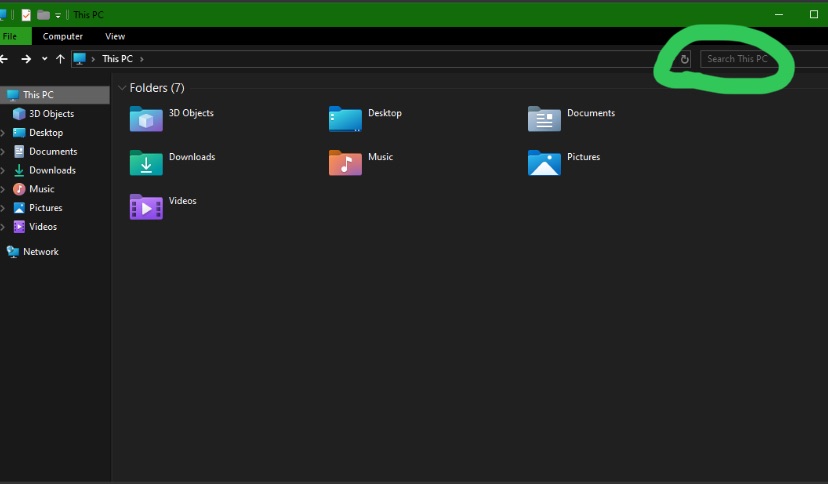The image size is (828, 484).
Task: Open the Computer ribbon tab
Action: click(x=62, y=36)
